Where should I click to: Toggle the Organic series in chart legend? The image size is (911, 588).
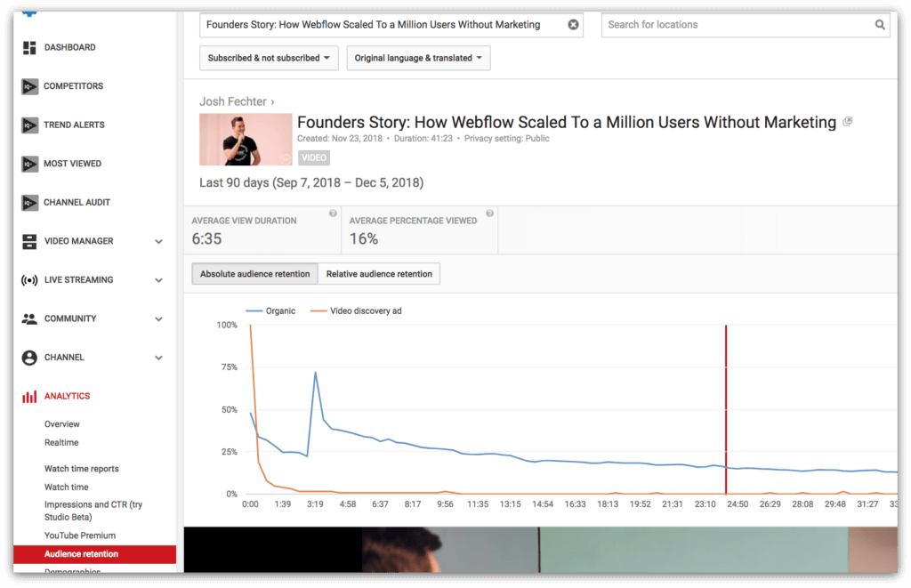tap(270, 311)
